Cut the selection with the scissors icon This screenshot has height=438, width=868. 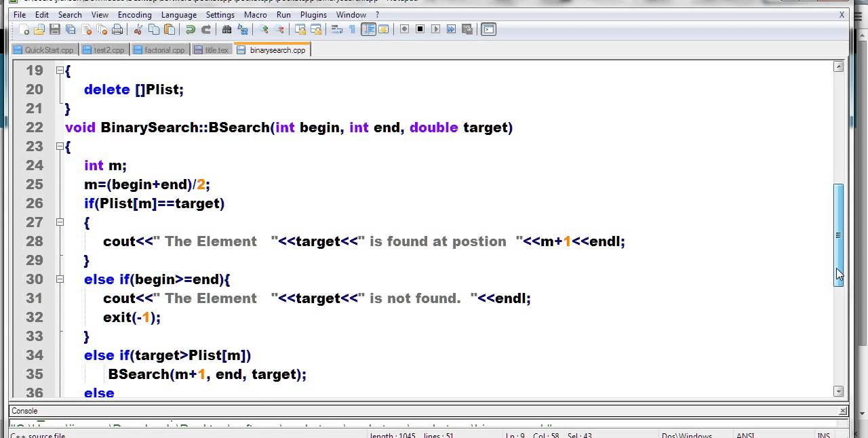coord(138,29)
